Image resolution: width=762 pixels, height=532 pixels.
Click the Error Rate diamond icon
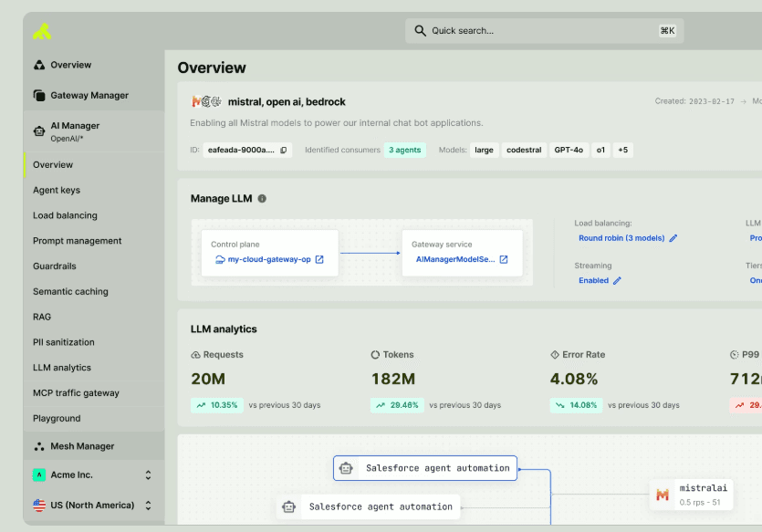click(x=555, y=355)
